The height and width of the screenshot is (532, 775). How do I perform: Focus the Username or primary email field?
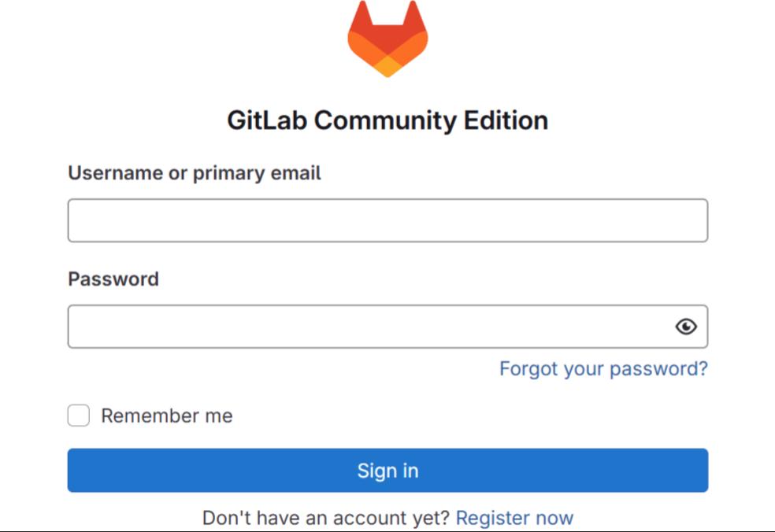[x=387, y=220]
